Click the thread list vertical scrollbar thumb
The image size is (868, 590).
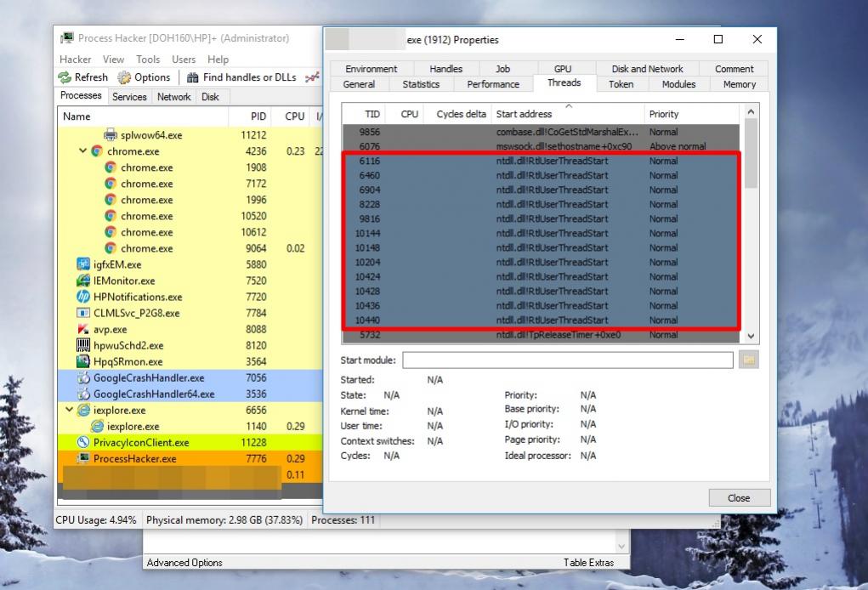point(751,154)
